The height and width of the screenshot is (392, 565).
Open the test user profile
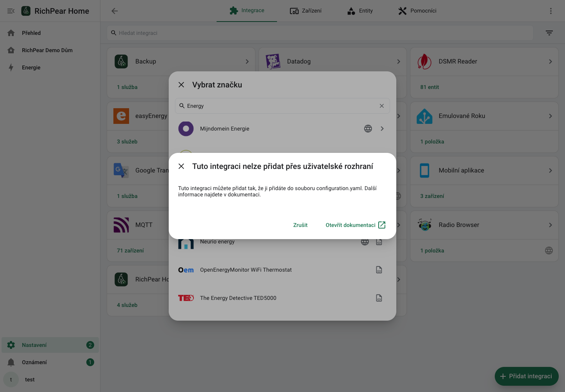click(50, 379)
